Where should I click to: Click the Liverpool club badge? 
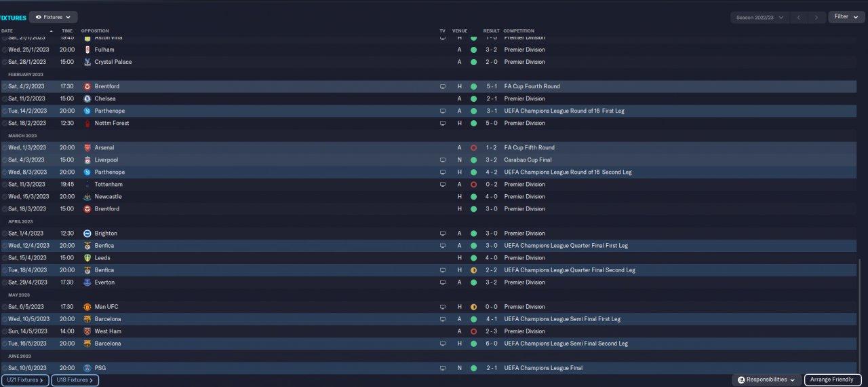point(87,160)
